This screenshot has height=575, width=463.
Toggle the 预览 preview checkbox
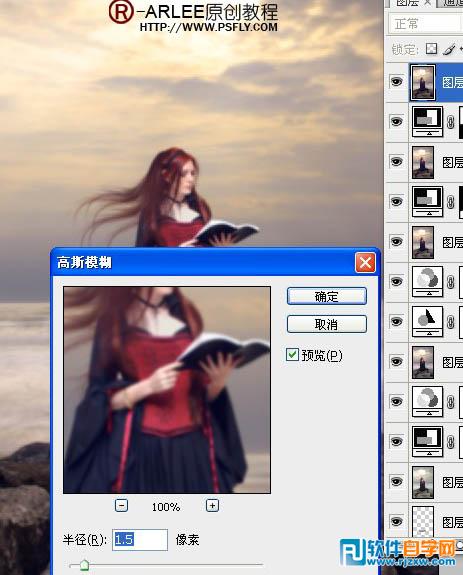[292, 355]
